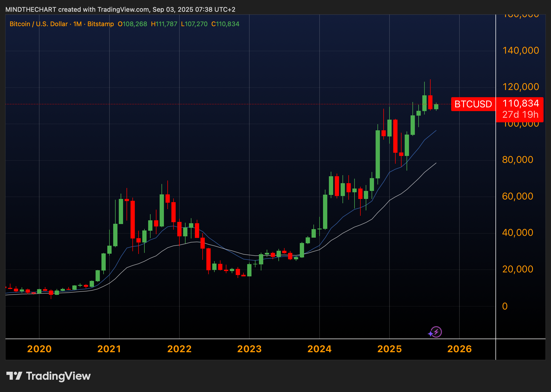Click the 140,000 price scale label
This screenshot has width=551, height=392.
(x=520, y=50)
